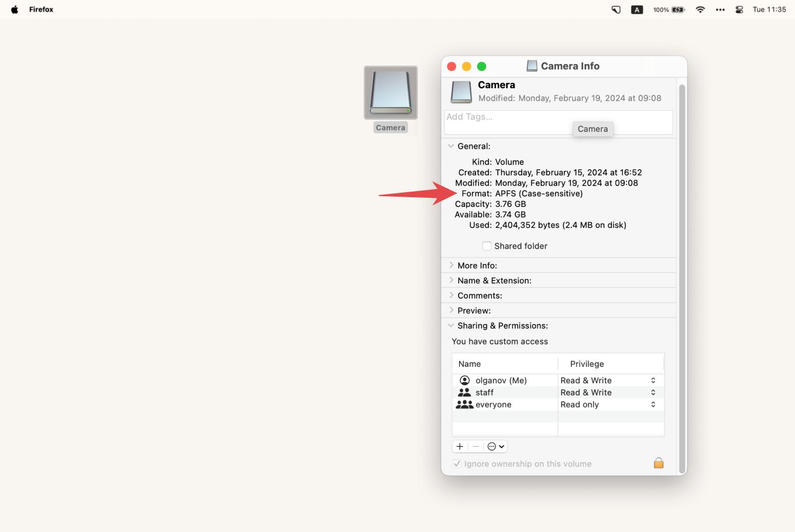This screenshot has width=795, height=532.
Task: Zoom the Camera Info window
Action: (482, 66)
